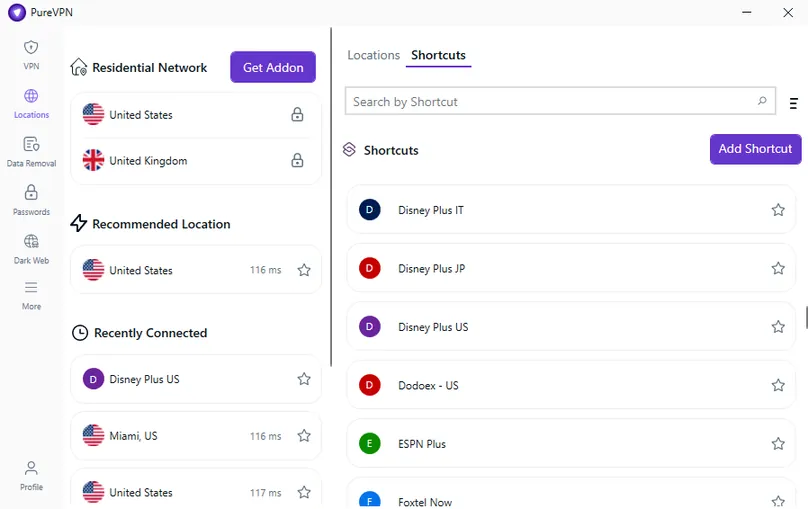The width and height of the screenshot is (808, 509).
Task: Minimize the PureVPN window
Action: 746,12
